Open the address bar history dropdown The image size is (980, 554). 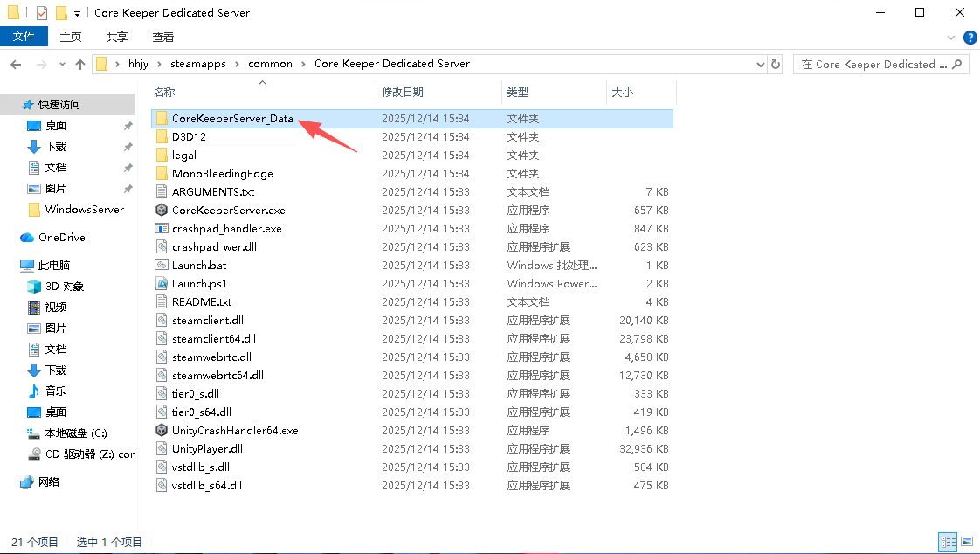coord(759,64)
